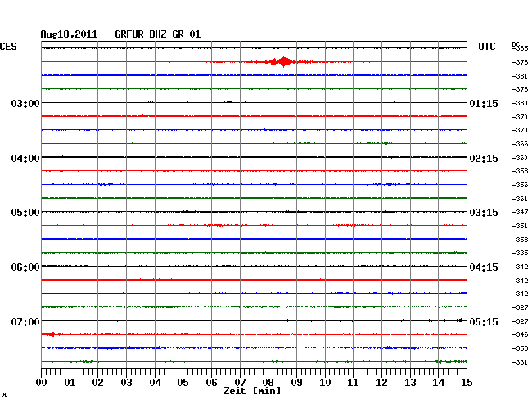The width and height of the screenshot is (532, 404).
Task: Click the DC offset value "-353"
Action: [520, 348]
